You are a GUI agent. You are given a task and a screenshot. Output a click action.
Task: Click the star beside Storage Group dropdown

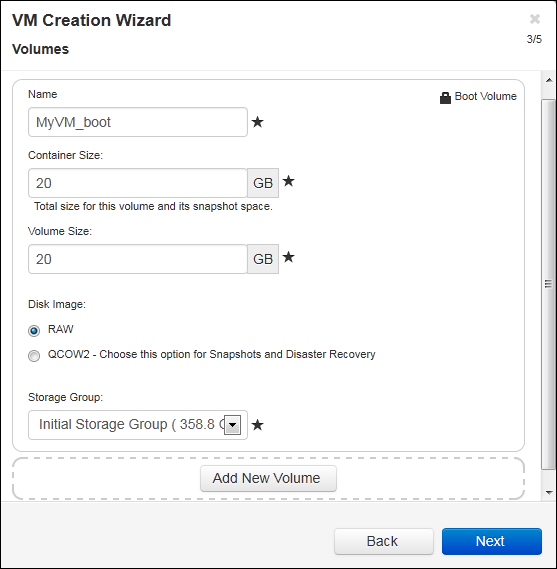[258, 425]
